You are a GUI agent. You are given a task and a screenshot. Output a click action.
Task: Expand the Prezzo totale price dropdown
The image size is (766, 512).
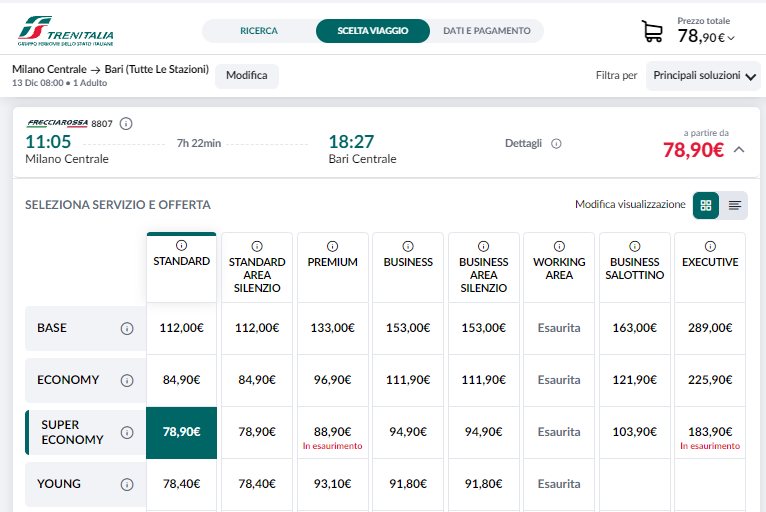point(731,38)
